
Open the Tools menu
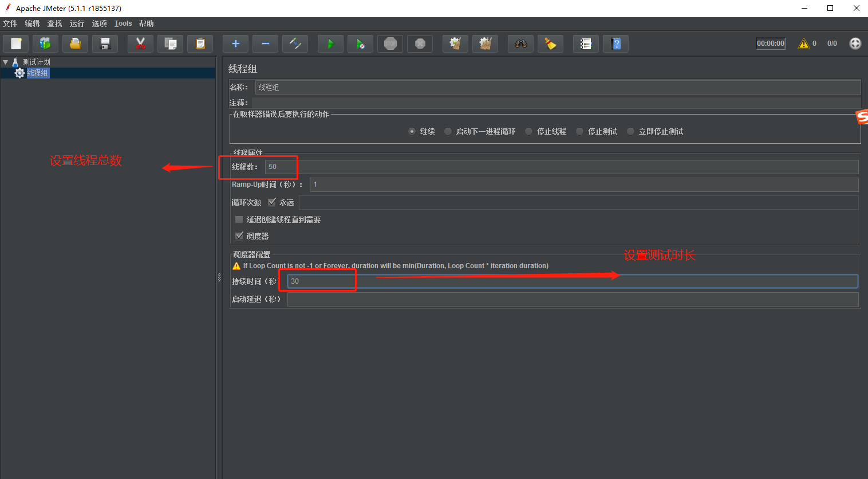(123, 23)
